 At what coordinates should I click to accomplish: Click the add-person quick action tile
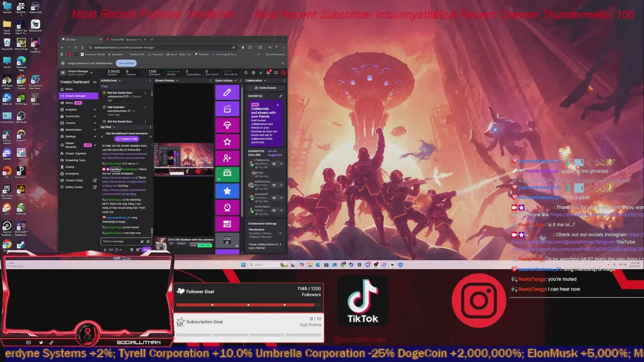pyautogui.click(x=227, y=158)
